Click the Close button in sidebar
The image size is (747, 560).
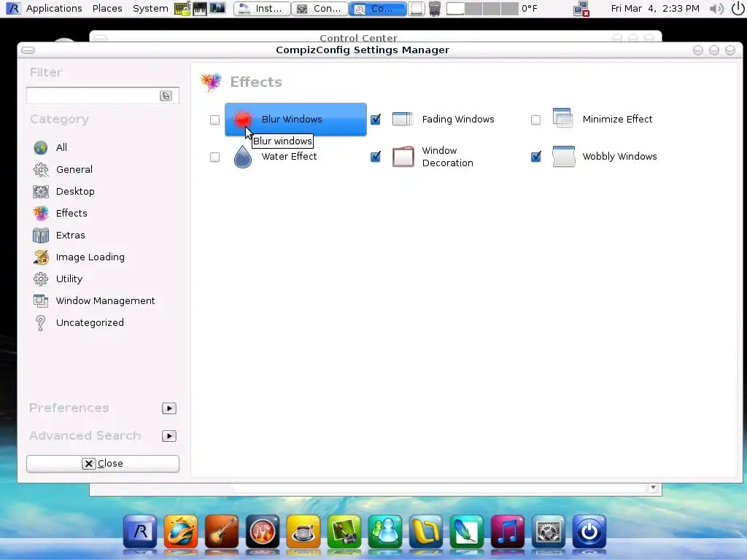point(102,463)
